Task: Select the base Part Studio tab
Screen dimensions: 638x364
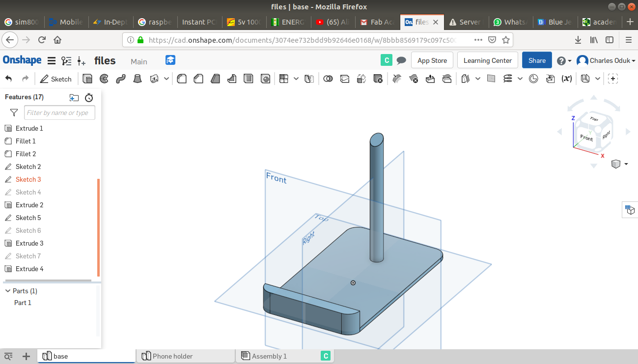Action: (86, 356)
